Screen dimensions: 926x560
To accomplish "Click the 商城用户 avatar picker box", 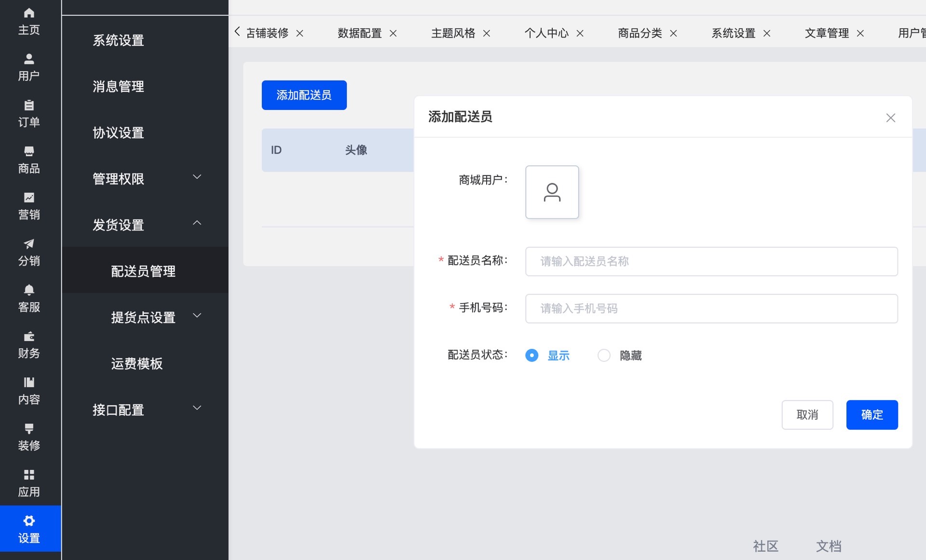I will point(552,192).
